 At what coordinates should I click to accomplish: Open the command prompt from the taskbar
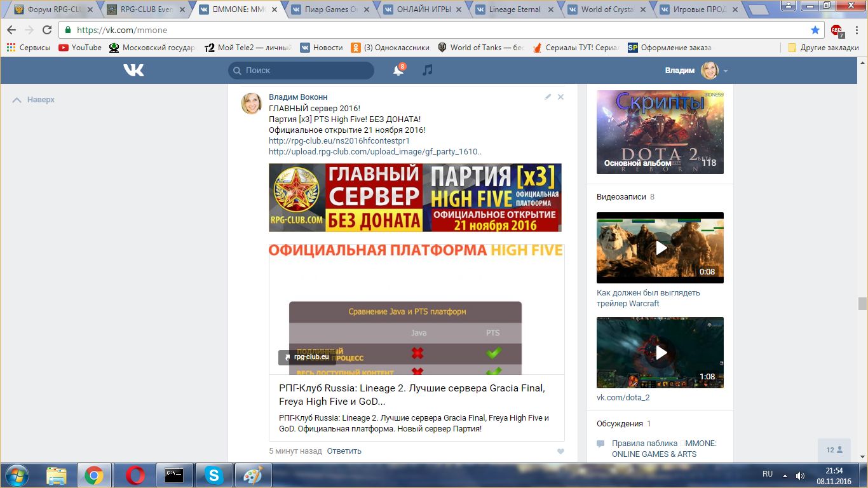coord(174,475)
